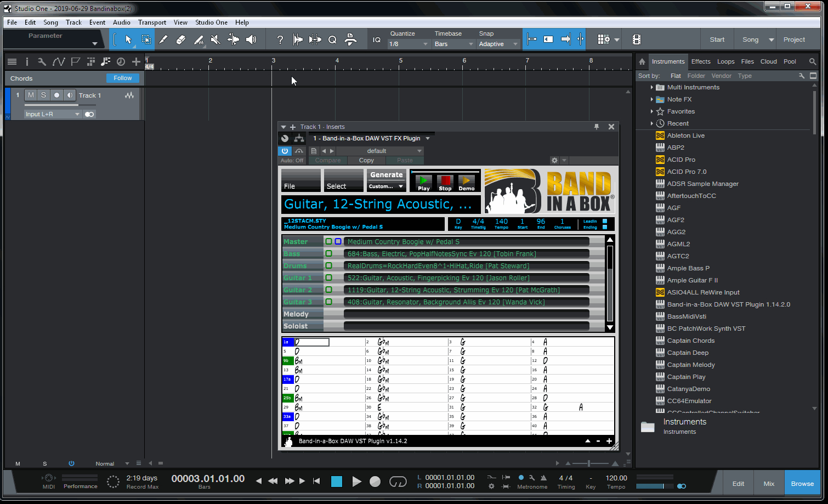The width and height of the screenshot is (828, 504).
Task: Click the Band-in-a-Box Play button
Action: tap(424, 183)
